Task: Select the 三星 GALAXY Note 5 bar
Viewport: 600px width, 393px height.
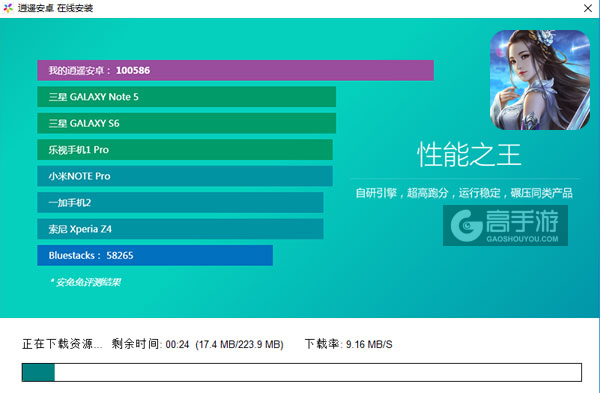Action: click(x=187, y=97)
